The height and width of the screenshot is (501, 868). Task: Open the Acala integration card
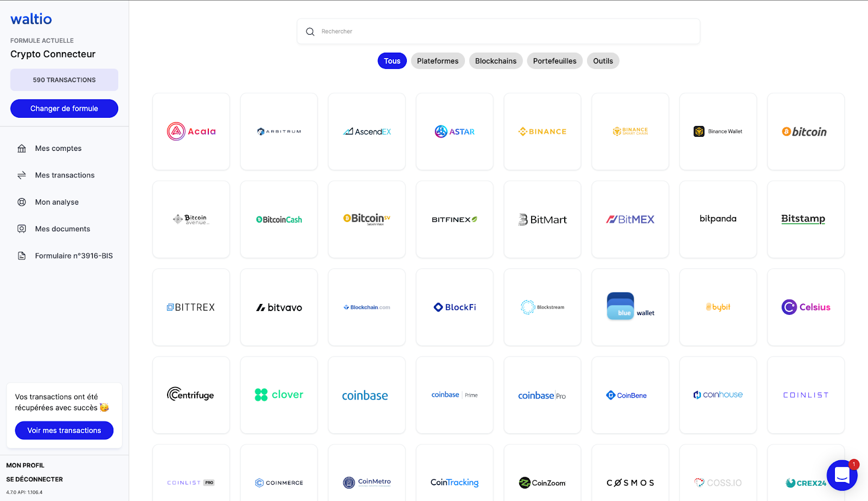point(191,131)
